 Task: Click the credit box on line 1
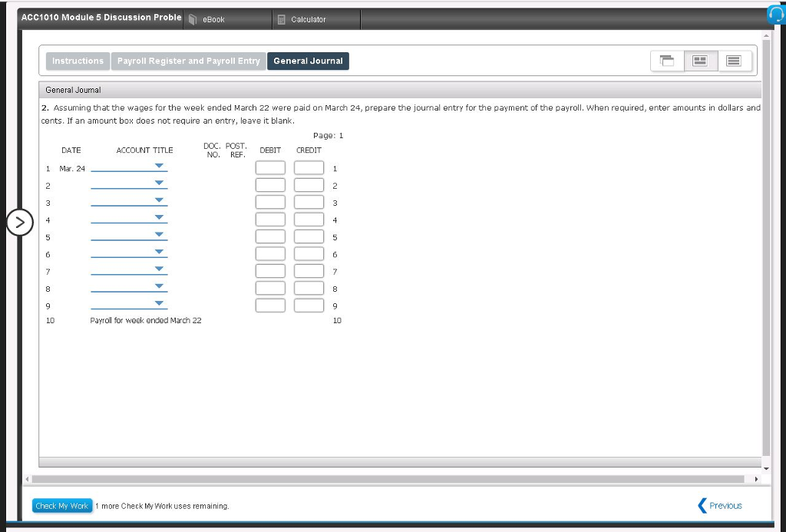pyautogui.click(x=309, y=167)
